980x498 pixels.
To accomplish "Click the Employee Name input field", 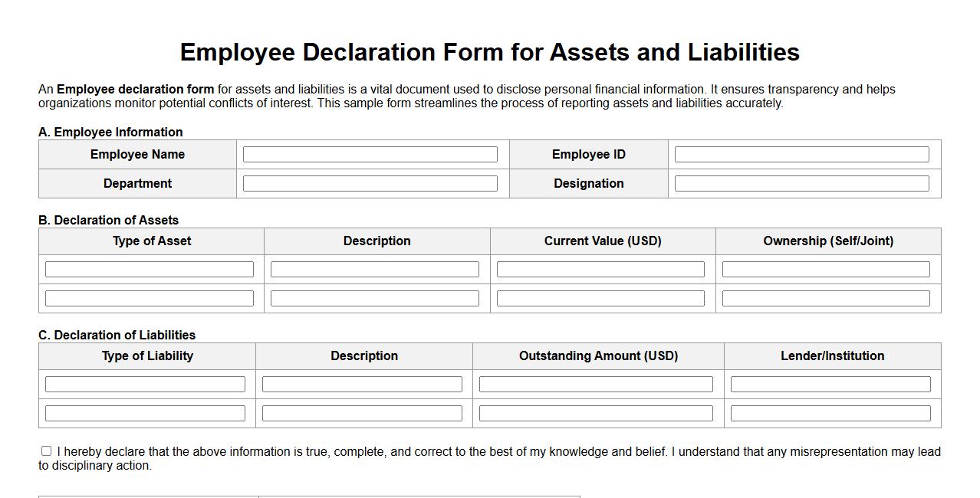I will (x=370, y=153).
